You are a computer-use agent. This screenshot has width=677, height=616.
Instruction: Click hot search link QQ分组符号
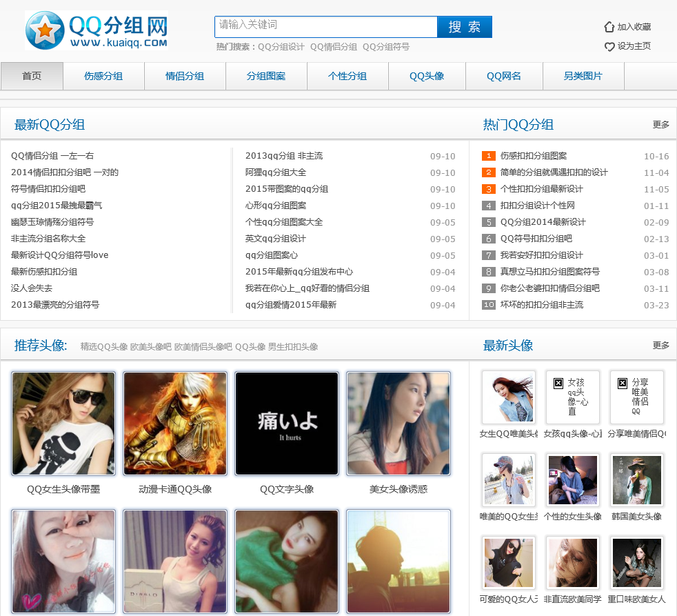(386, 47)
